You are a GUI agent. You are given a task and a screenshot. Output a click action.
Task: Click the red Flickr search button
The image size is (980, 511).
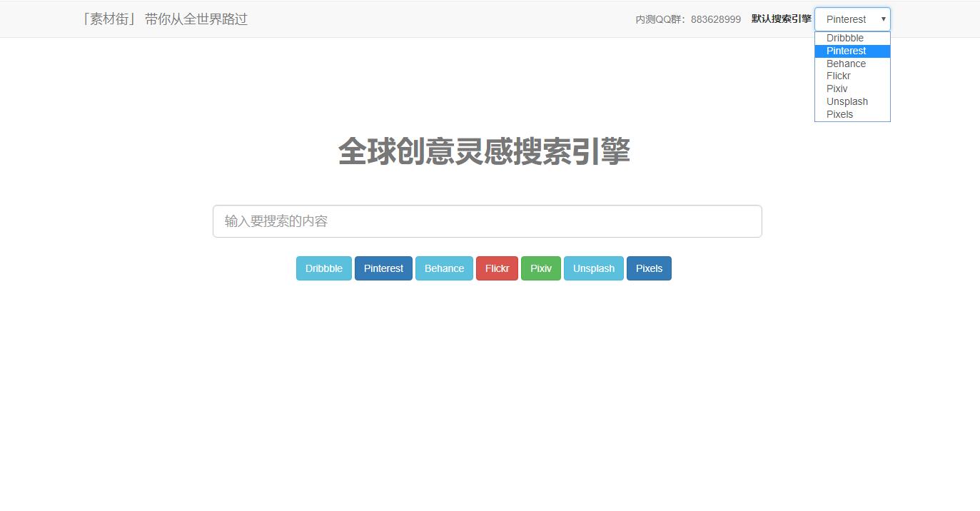click(497, 268)
